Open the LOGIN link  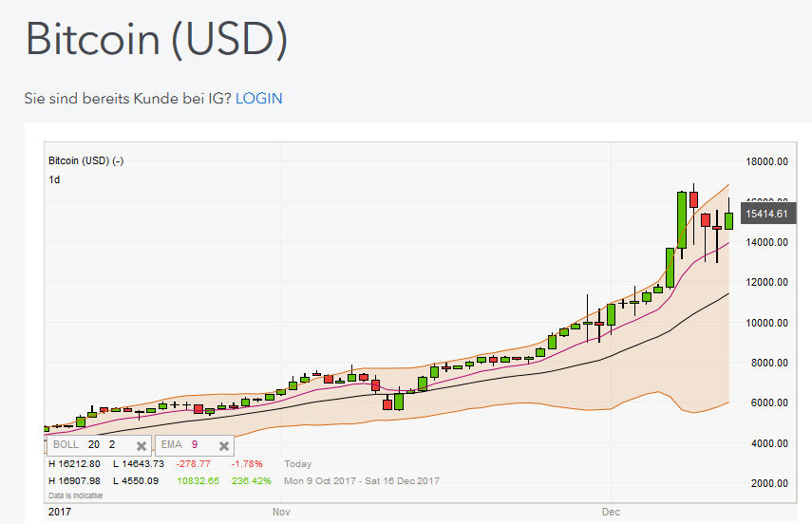coord(259,99)
